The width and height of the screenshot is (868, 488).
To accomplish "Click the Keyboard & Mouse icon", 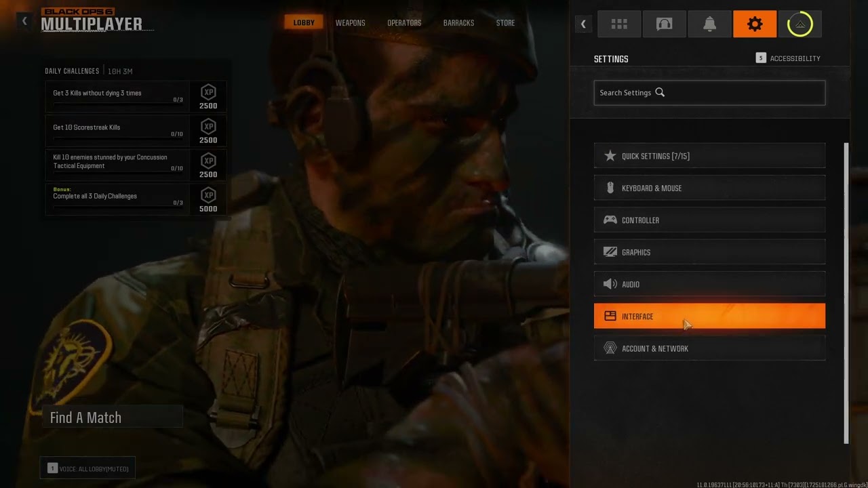I will [x=610, y=188].
